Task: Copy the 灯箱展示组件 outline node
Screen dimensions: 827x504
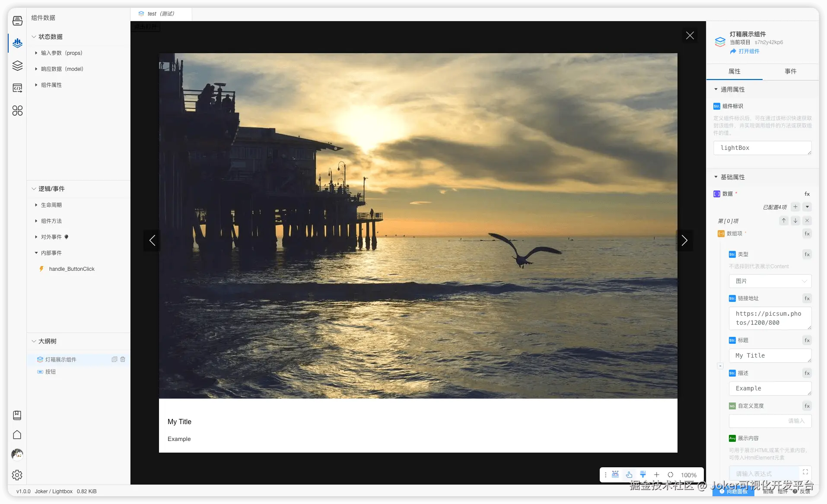Action: 115,359
